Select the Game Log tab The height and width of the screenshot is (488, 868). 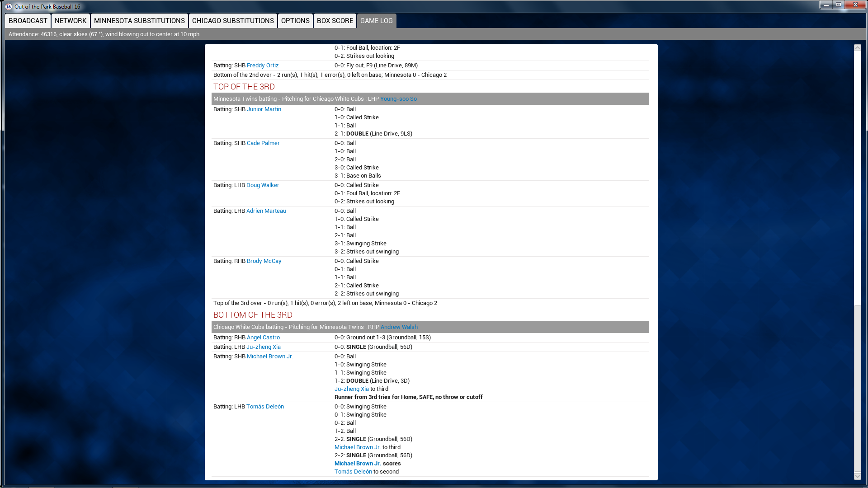(x=377, y=21)
